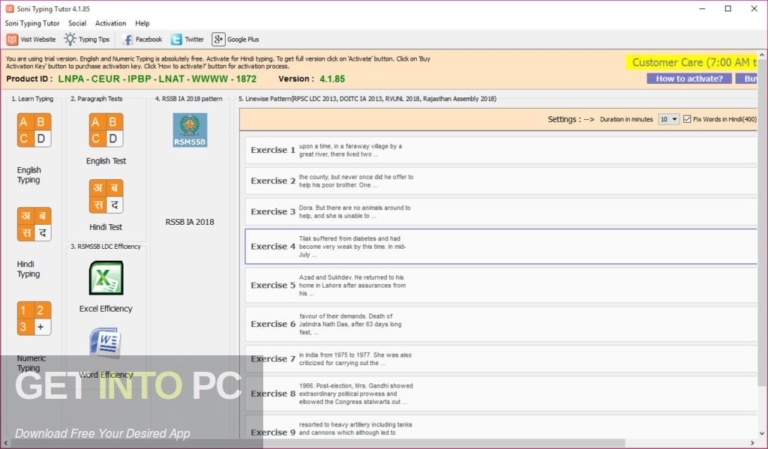Click the How to activate? button
This screenshot has width=768, height=449.
[x=689, y=78]
